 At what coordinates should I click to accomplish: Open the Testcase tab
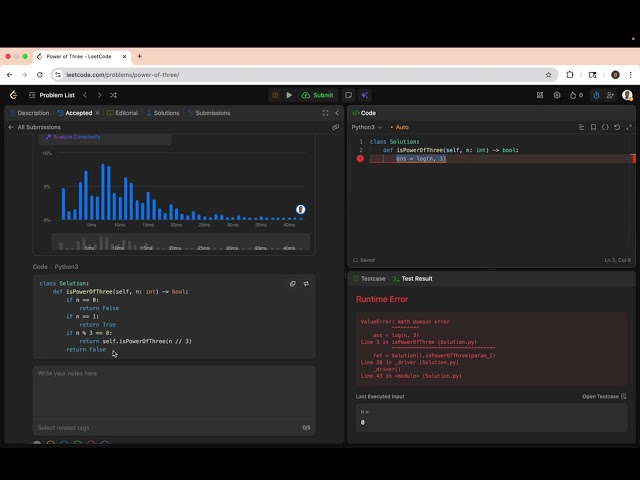pos(369,279)
